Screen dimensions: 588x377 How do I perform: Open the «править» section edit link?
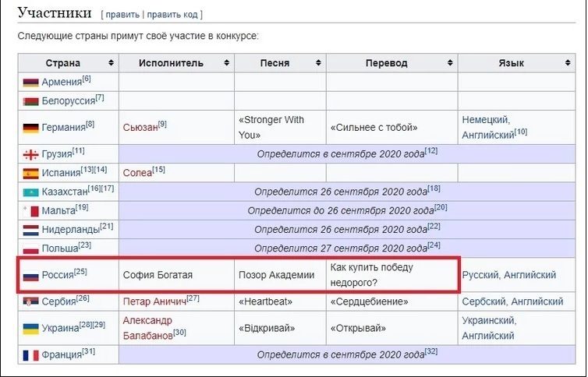122,15
